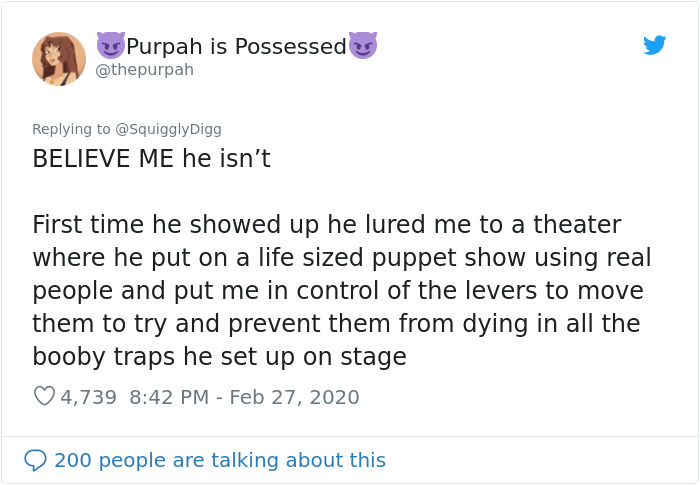Click the booby traps text line

pyautogui.click(x=219, y=357)
